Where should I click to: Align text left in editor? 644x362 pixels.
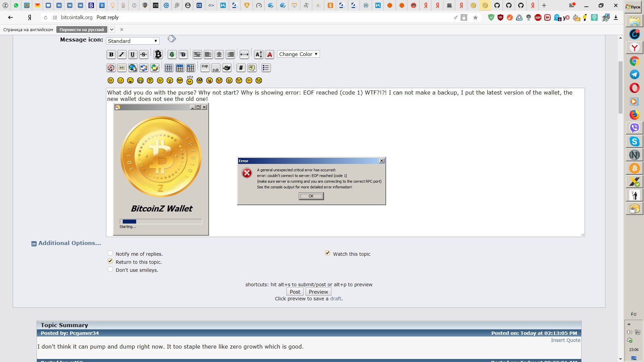[208, 54]
